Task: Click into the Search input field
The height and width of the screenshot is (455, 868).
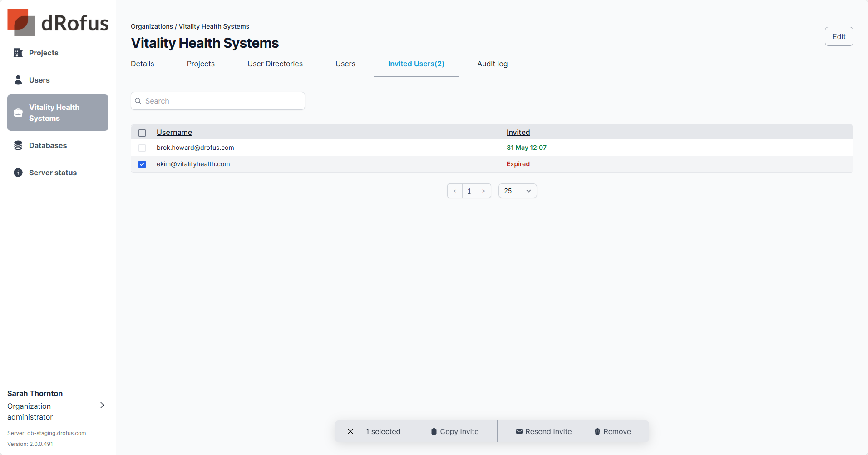Action: 222,101
